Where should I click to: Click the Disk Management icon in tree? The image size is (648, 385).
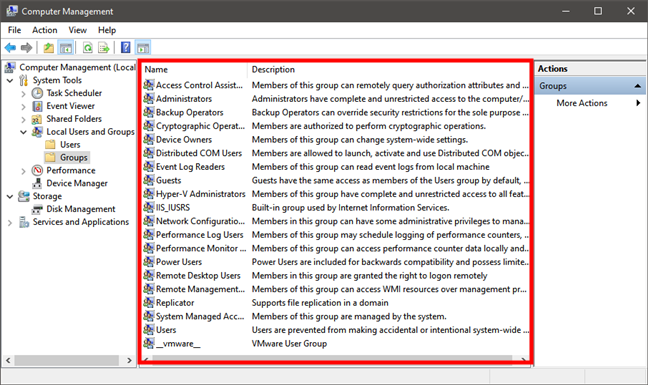pos(37,209)
